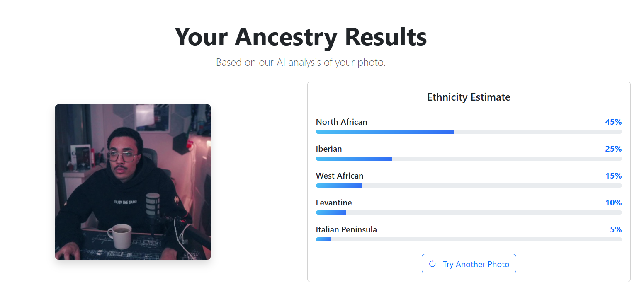Click the Levantine progress bar
The width and height of the screenshot is (644, 304).
tap(469, 212)
